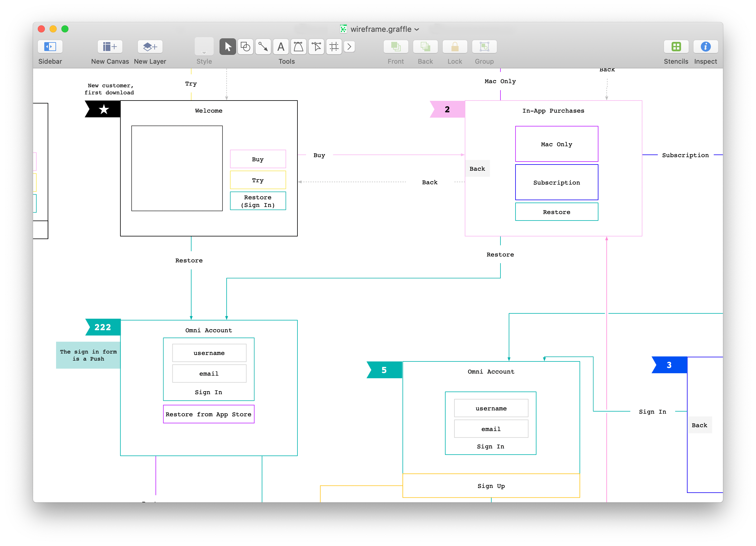Select the Back label in canvas 3
The image size is (756, 546).
(700, 425)
